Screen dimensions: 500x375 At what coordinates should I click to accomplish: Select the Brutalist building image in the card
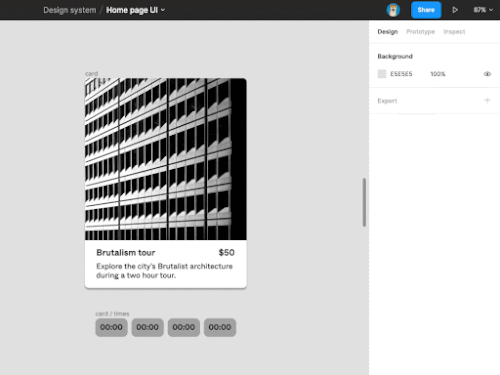tap(166, 159)
